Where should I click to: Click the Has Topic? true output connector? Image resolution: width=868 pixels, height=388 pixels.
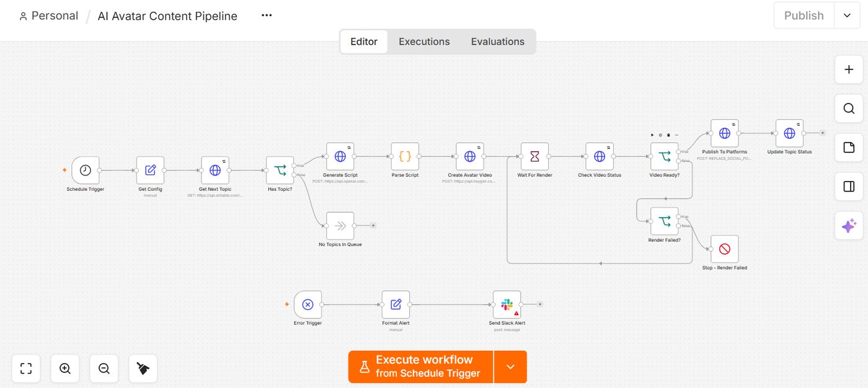294,165
